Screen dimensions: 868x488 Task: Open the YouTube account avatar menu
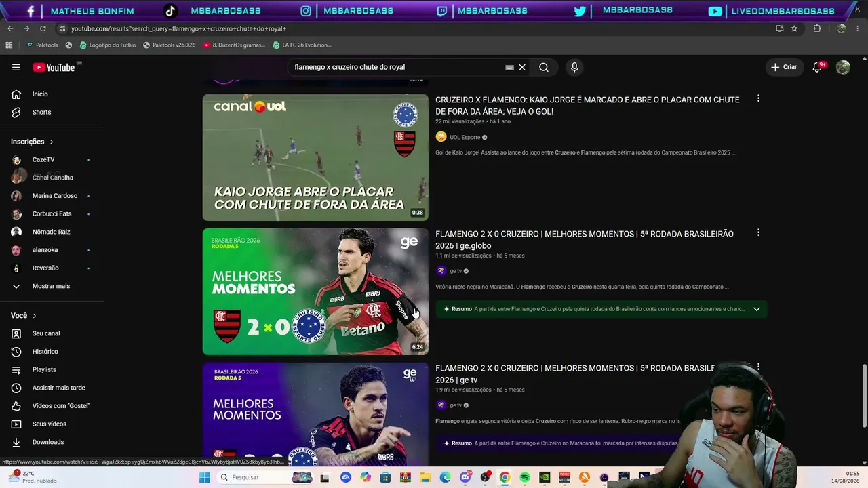(x=843, y=67)
